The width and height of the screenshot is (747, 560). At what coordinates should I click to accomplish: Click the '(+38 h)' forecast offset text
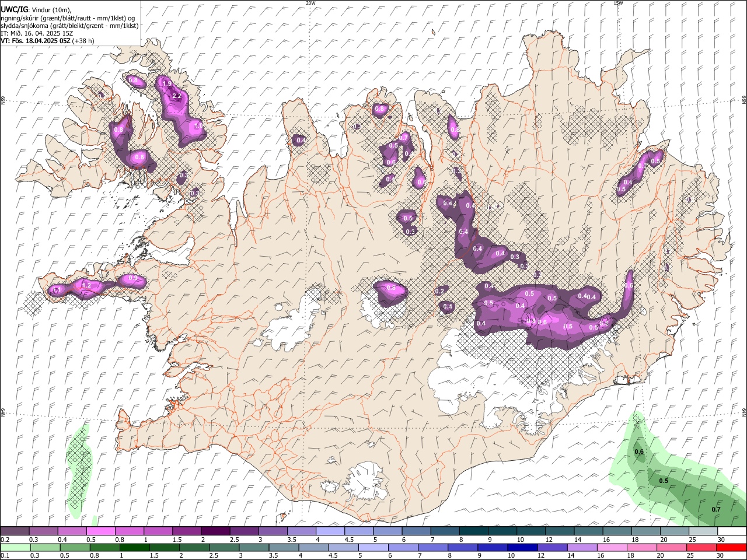click(83, 41)
